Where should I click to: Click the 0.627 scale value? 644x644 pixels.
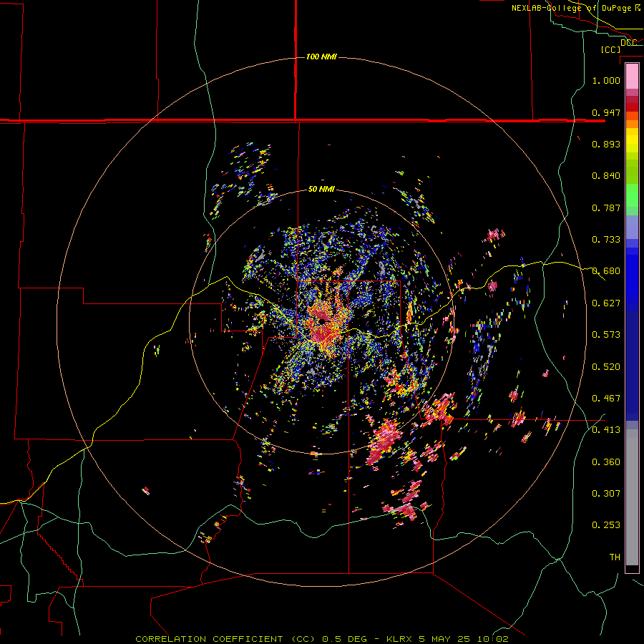pos(606,303)
